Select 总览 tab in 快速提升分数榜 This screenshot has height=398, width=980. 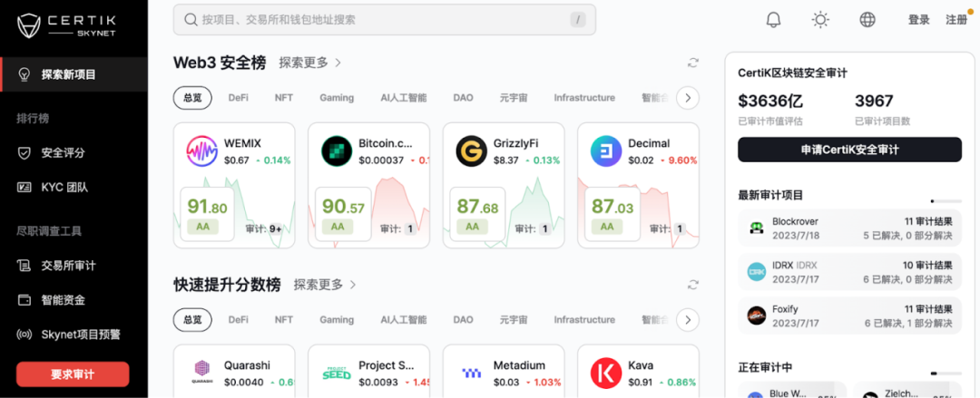(x=192, y=320)
